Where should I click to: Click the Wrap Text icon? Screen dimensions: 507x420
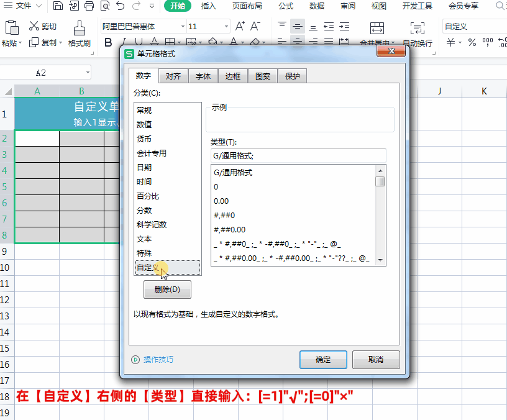(417, 28)
